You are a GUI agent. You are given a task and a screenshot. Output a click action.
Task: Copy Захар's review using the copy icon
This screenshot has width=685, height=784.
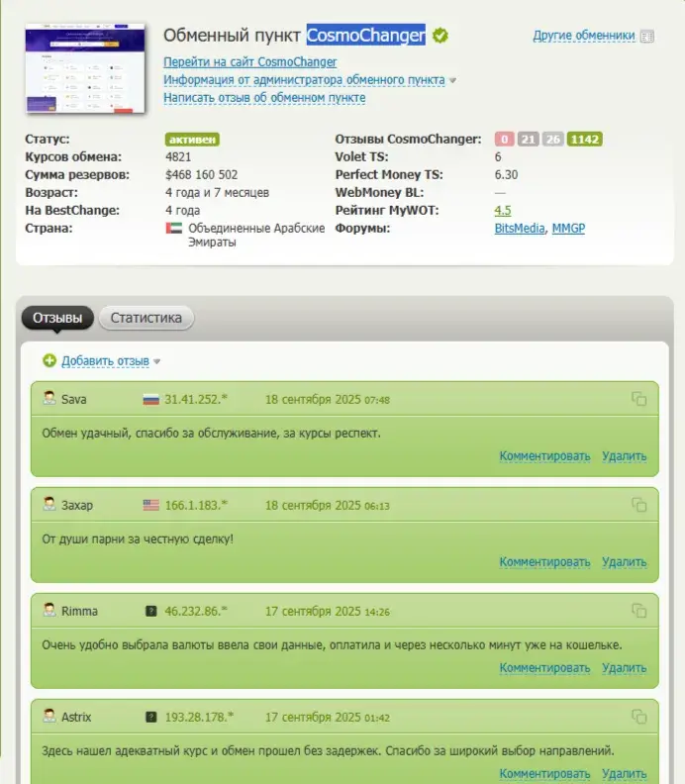639,505
